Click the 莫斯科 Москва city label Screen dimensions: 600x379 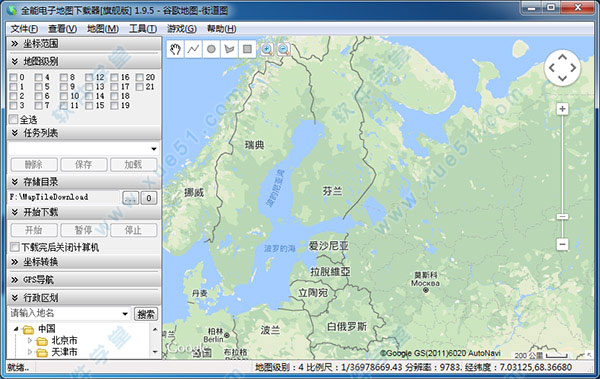pos(426,279)
